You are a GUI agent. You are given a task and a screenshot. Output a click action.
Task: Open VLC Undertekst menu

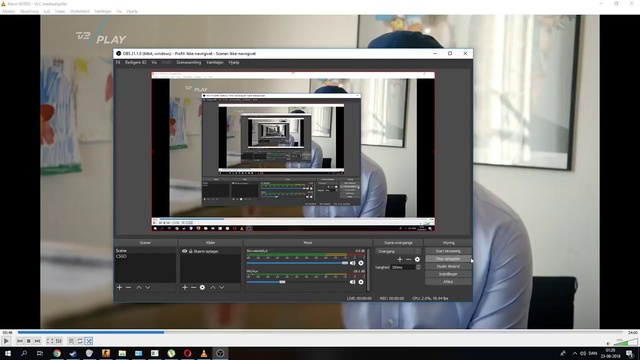coord(80,11)
